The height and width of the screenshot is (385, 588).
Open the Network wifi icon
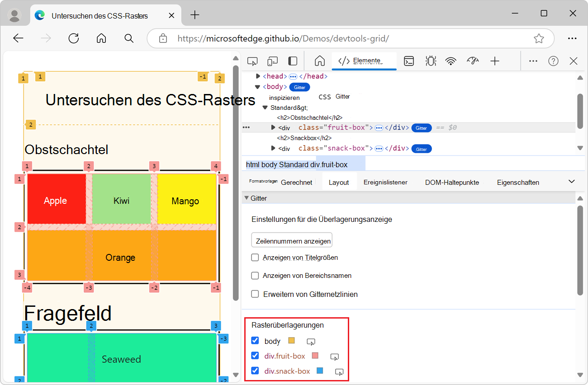(x=450, y=61)
